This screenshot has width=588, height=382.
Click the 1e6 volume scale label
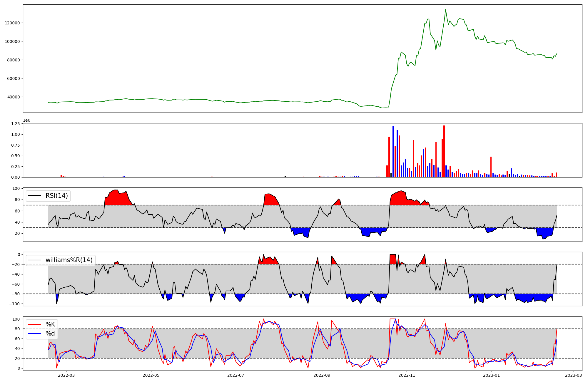point(26,120)
